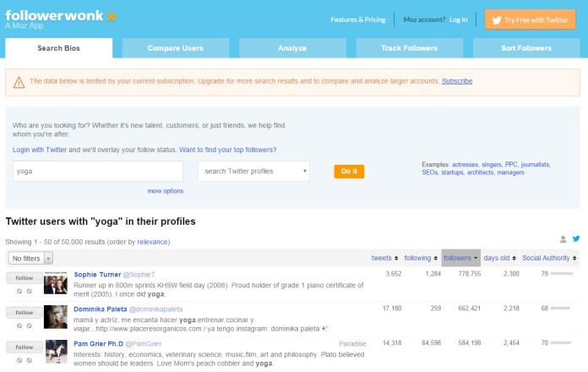588x372 pixels.
Task: Switch to the Compare Users tab
Action: (176, 48)
